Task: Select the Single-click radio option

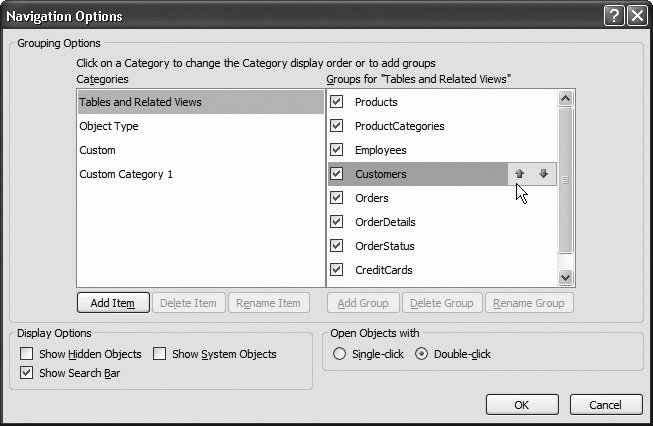Action: click(x=340, y=354)
